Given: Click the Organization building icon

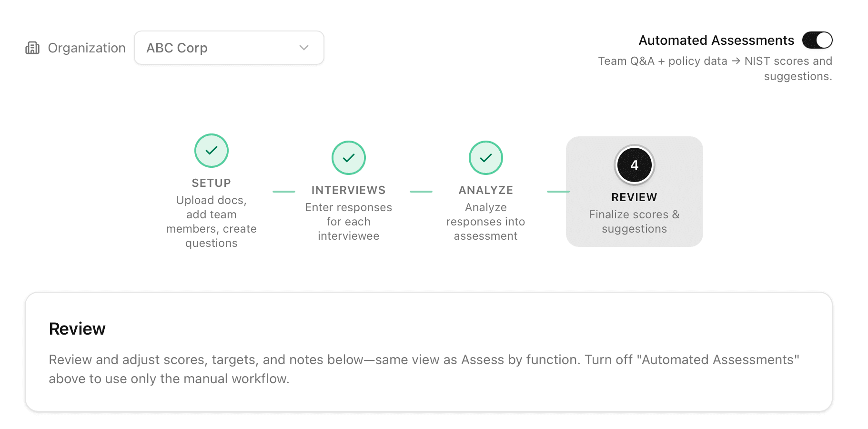Looking at the screenshot, I should pos(32,48).
